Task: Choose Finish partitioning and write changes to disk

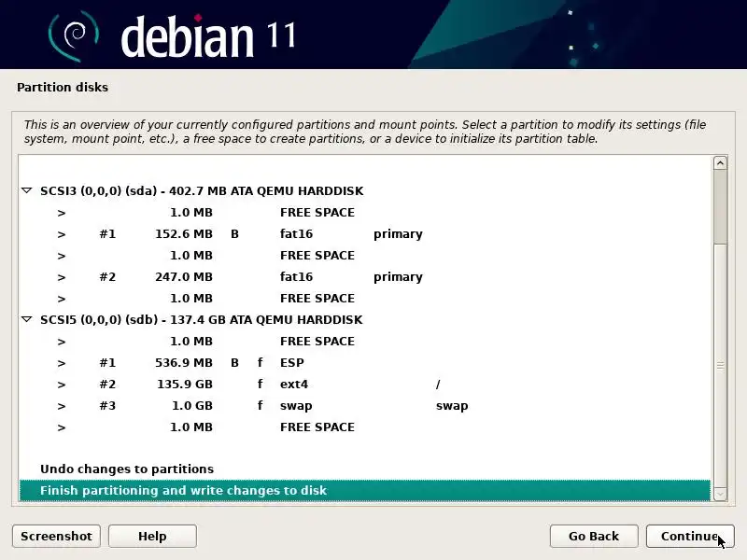Action: (365, 491)
